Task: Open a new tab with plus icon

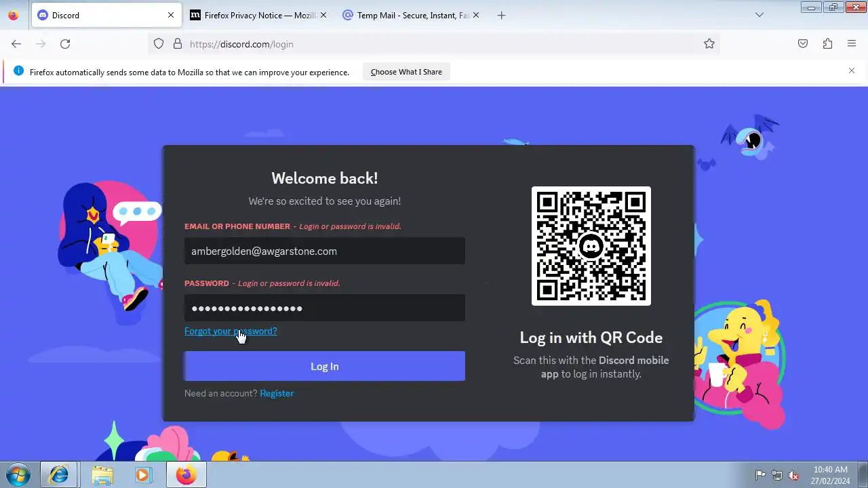Action: pyautogui.click(x=501, y=15)
